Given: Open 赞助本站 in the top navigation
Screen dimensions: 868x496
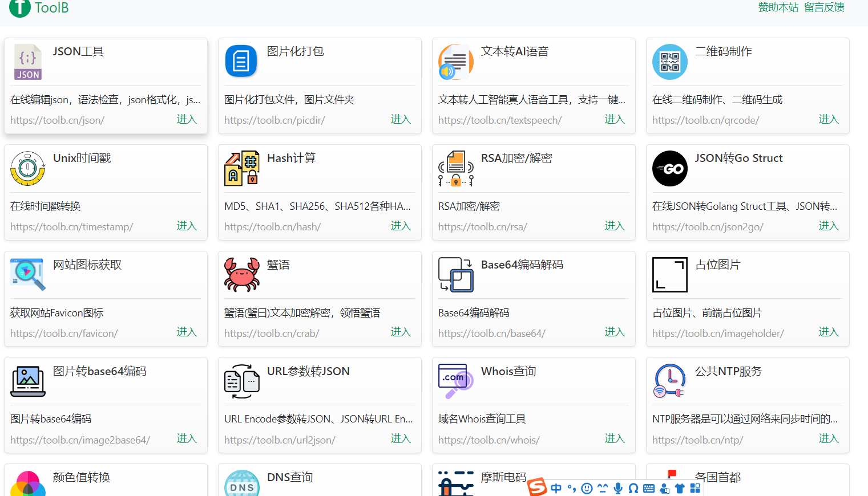Looking at the screenshot, I should (x=778, y=7).
